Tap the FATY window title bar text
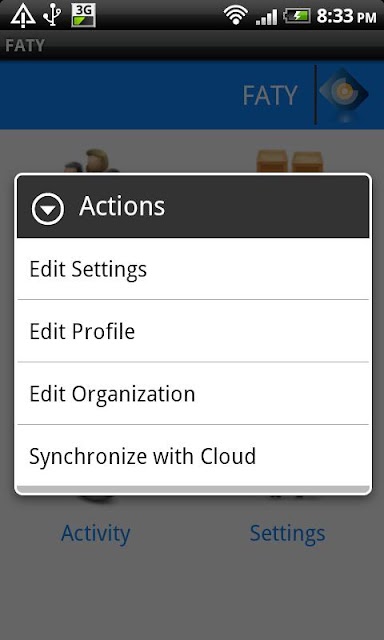This screenshot has height=640, width=384. [x=25, y=46]
